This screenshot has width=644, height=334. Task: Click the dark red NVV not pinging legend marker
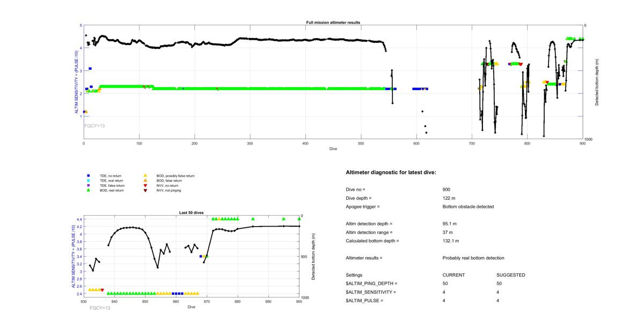pyautogui.click(x=146, y=190)
